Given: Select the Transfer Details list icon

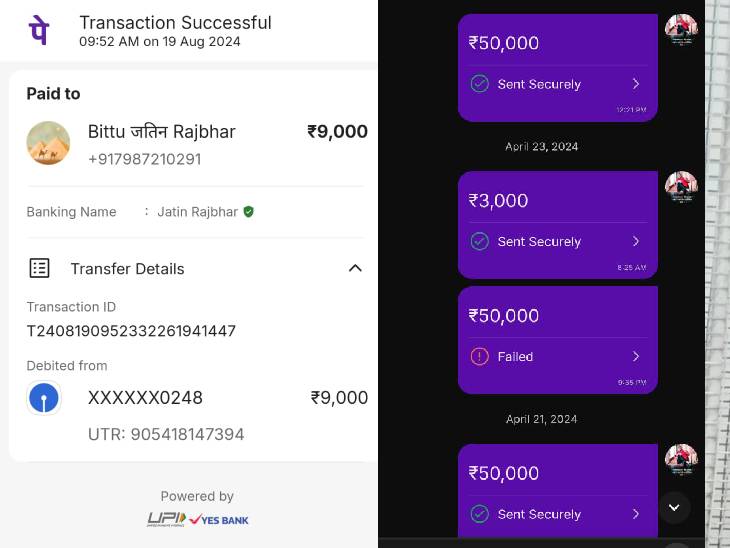Looking at the screenshot, I should click(40, 268).
